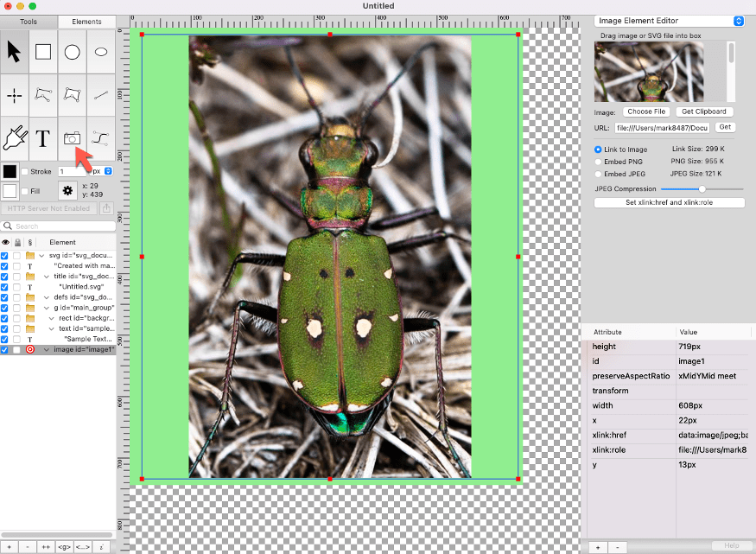Click the image URL text field
This screenshot has width=756, height=554.
662,128
